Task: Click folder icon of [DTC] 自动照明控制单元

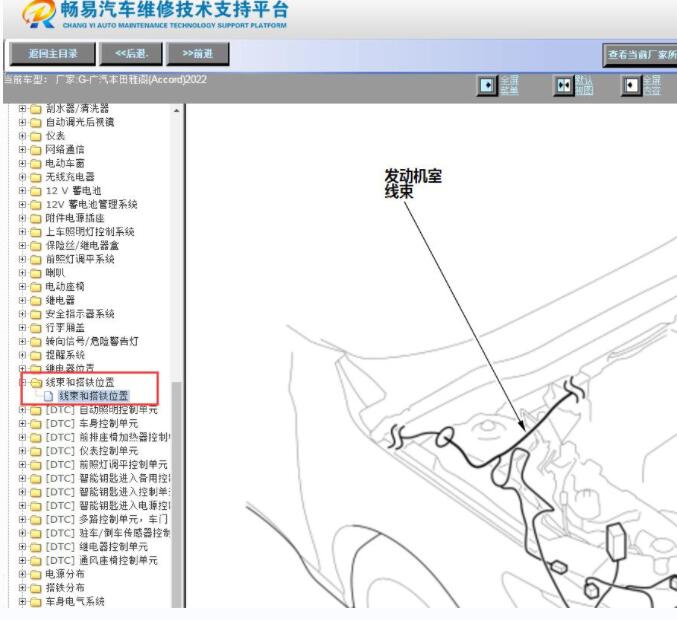Action: 35,410
